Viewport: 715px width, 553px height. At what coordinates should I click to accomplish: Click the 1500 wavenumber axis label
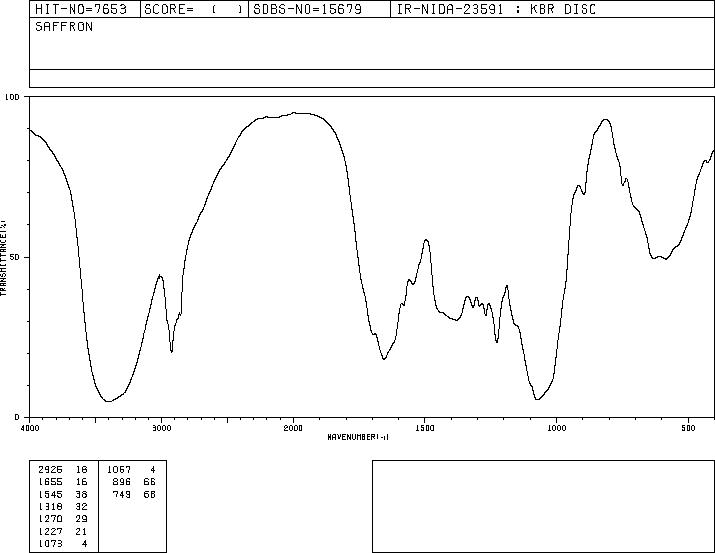[x=425, y=428]
